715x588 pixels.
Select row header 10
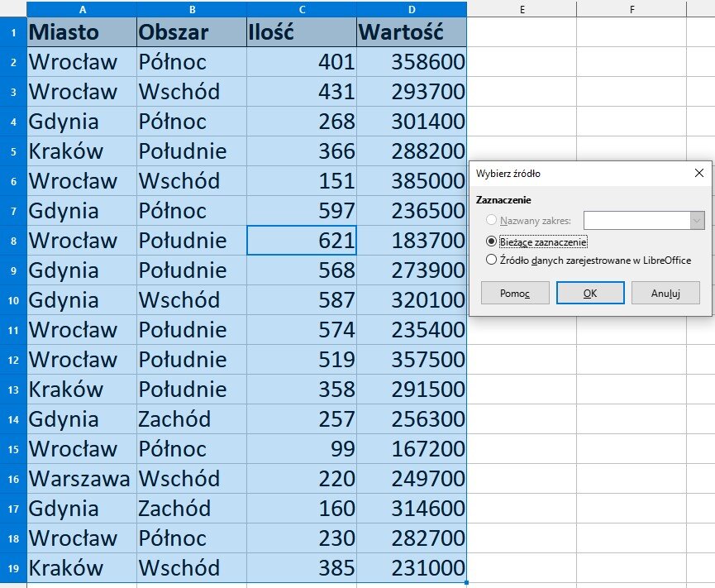point(14,300)
